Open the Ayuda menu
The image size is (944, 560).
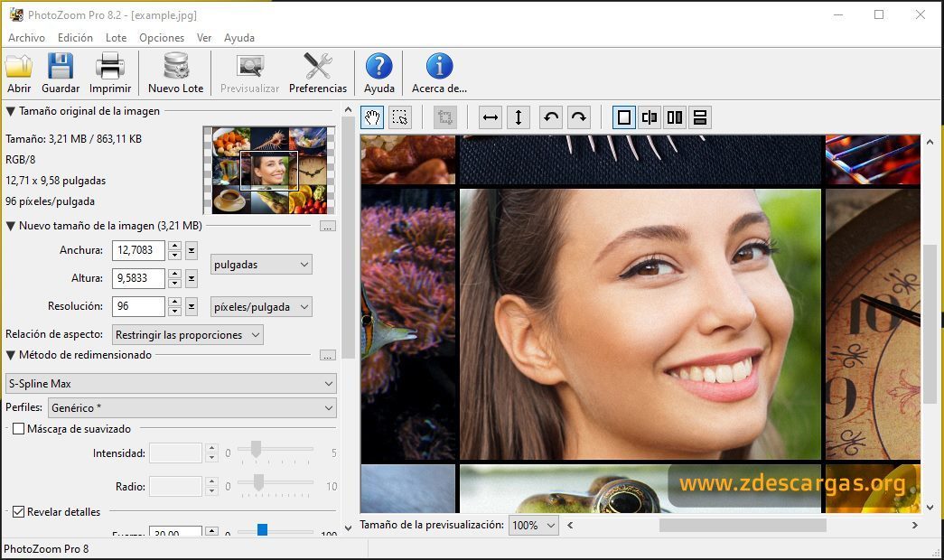[x=239, y=37]
